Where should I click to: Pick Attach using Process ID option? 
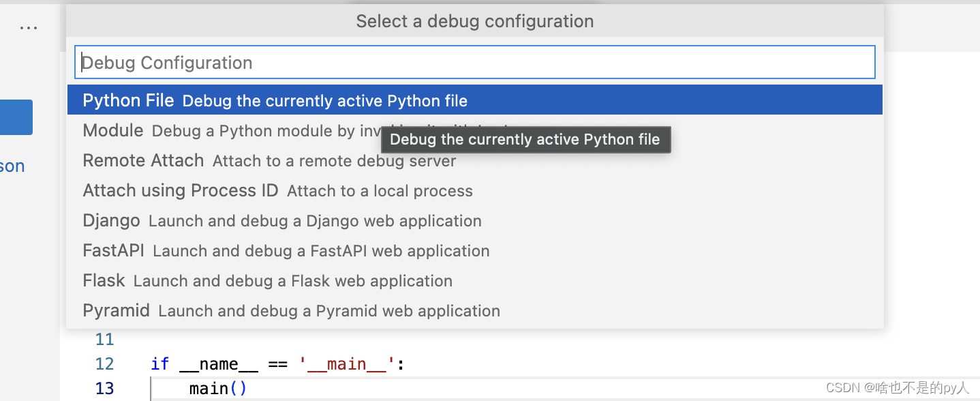(180, 190)
